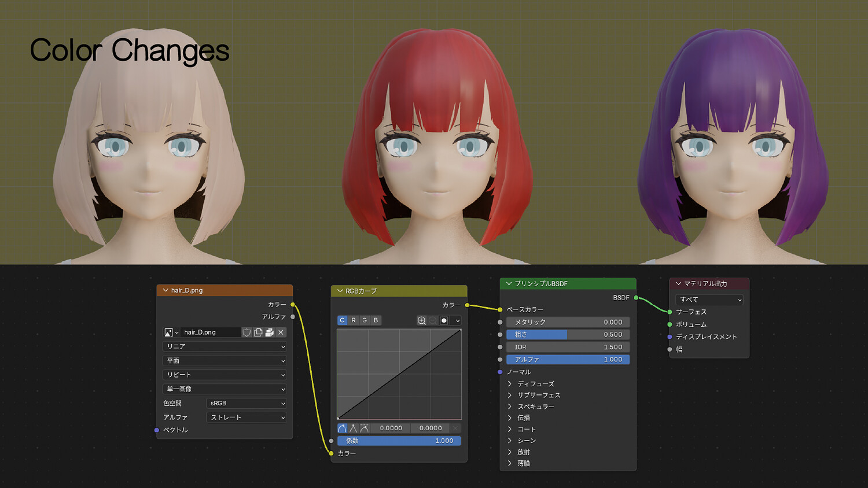Viewport: 868px width, 488px height.
Task: Collapse the RGBカーブ node
Action: point(340,291)
